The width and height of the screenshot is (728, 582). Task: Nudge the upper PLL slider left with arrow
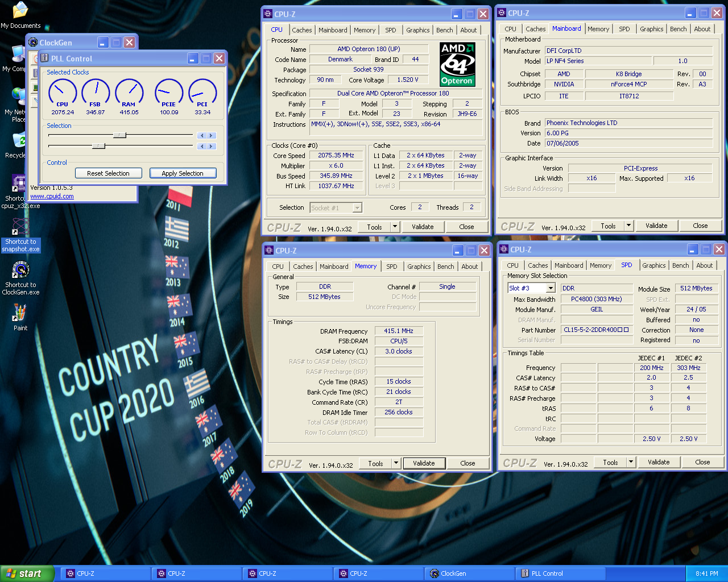tap(201, 135)
